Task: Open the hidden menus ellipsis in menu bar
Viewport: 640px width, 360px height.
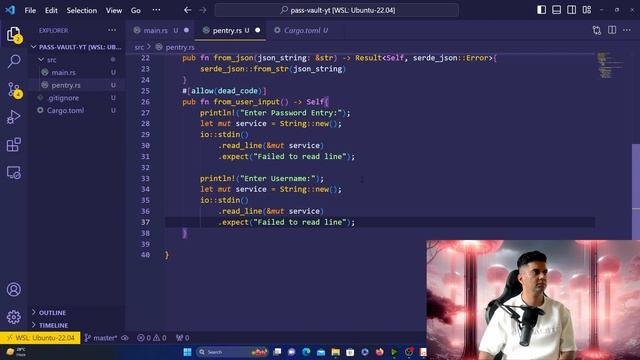Action: click(156, 10)
